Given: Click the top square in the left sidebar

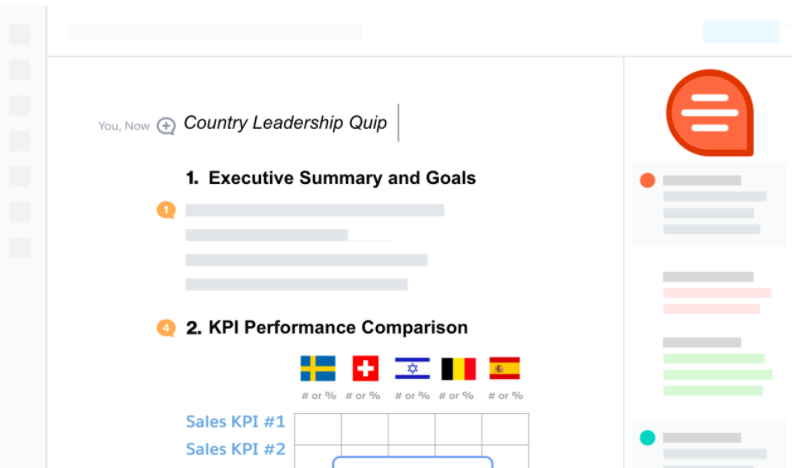Looking at the screenshot, I should 20,35.
